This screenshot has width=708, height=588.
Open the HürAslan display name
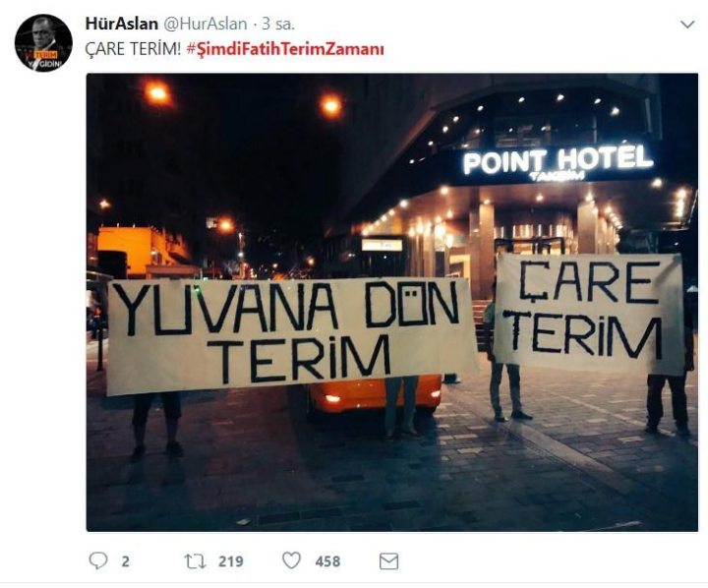[122, 24]
